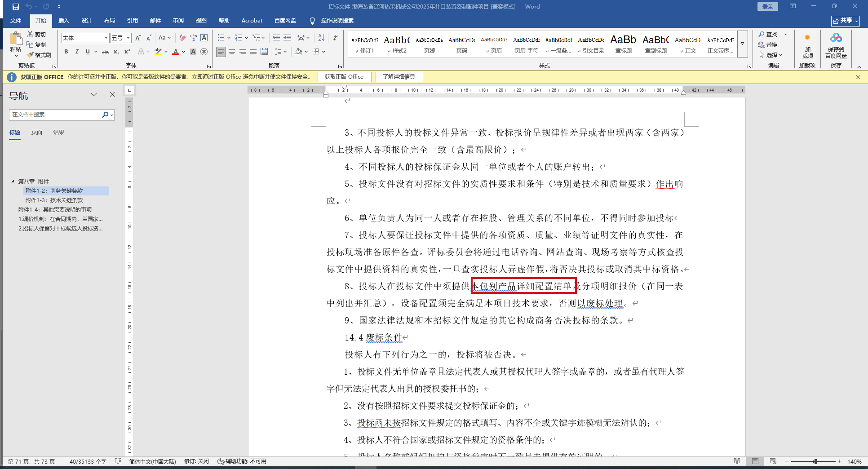Viewport: 868px width, 469px height.
Task: Switch to the 设计 (Design) tab
Action: tap(87, 21)
